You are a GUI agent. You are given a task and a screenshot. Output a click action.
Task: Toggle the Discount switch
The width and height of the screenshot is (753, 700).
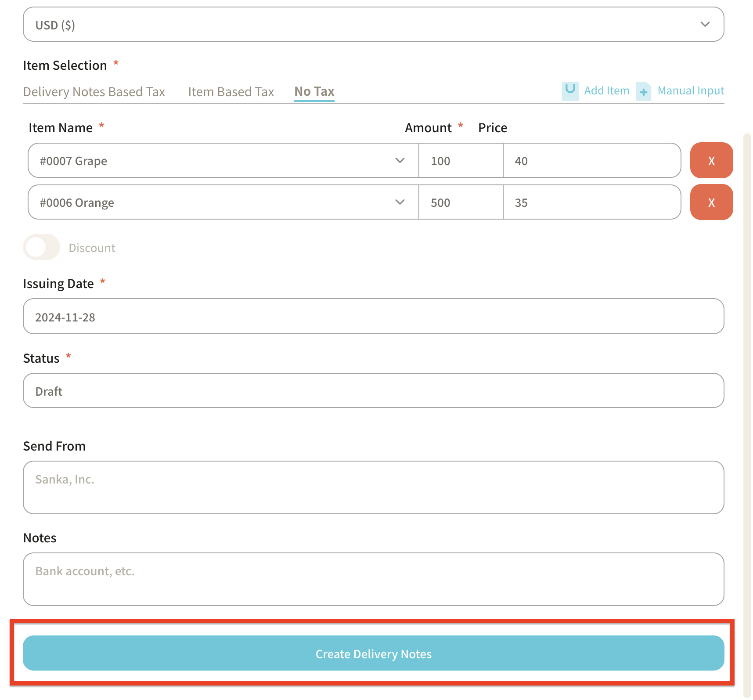click(42, 247)
